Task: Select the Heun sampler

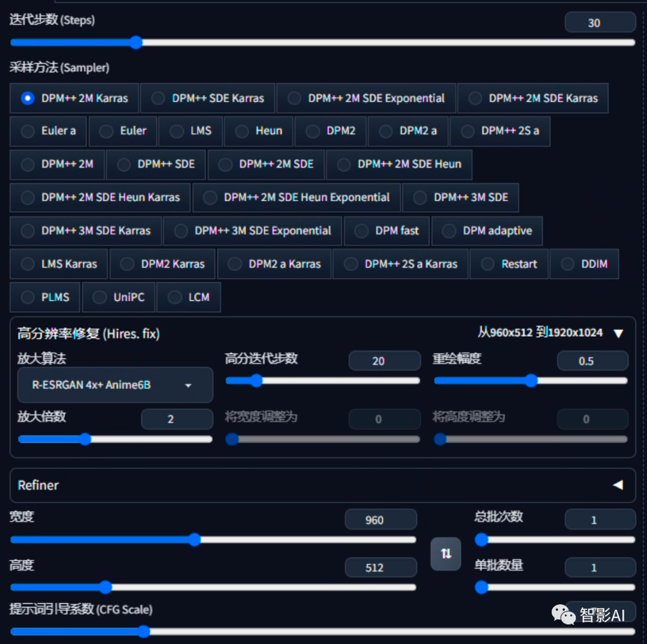Action: click(x=258, y=131)
